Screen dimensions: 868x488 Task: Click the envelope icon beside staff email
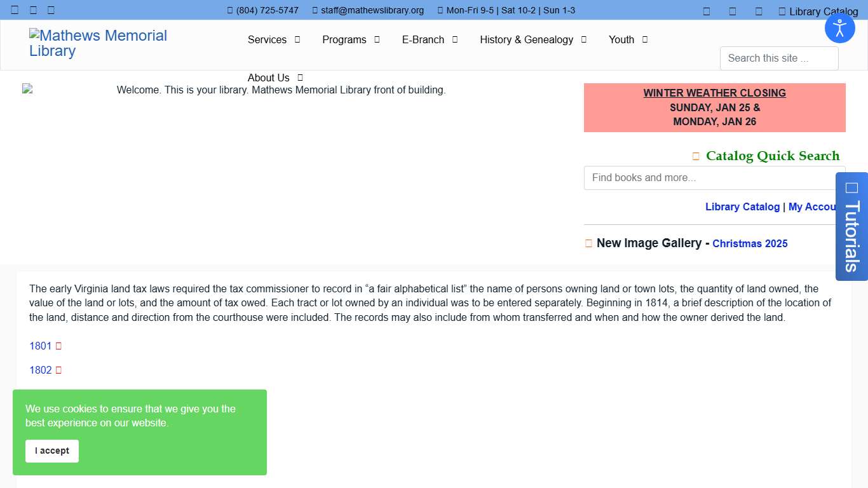tap(315, 11)
